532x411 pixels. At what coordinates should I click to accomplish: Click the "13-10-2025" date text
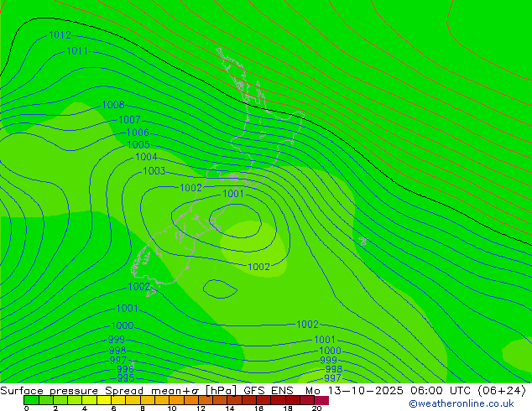tap(366, 391)
